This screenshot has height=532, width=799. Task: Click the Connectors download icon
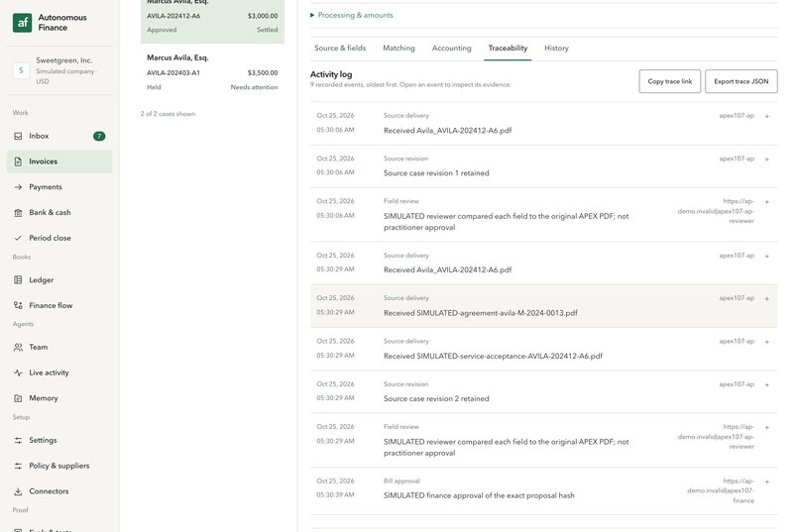(x=18, y=491)
